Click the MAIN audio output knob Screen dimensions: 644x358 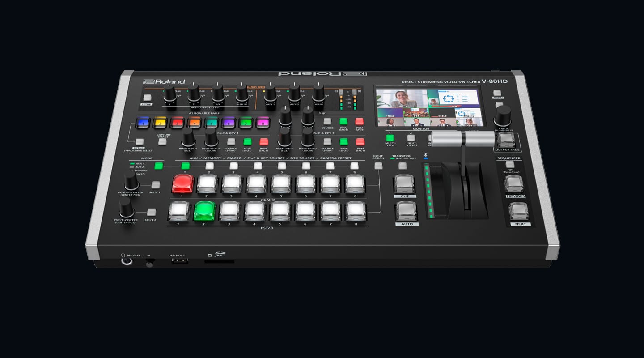(318, 94)
